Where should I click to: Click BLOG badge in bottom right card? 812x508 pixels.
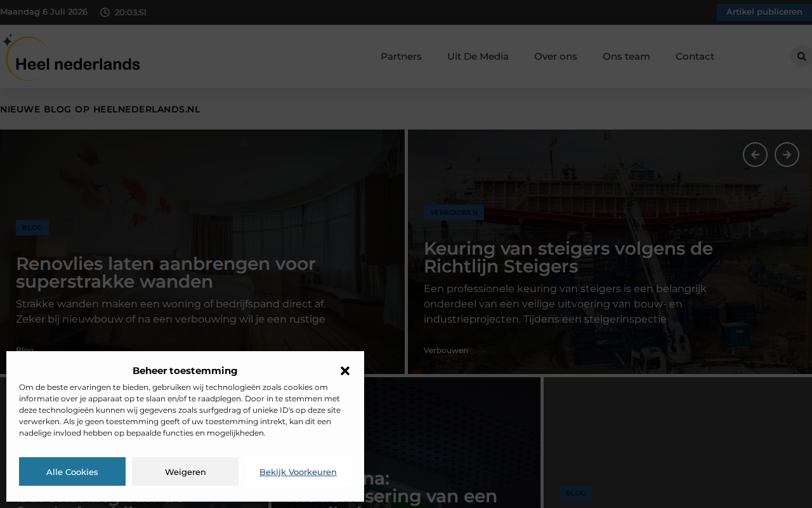point(575,493)
